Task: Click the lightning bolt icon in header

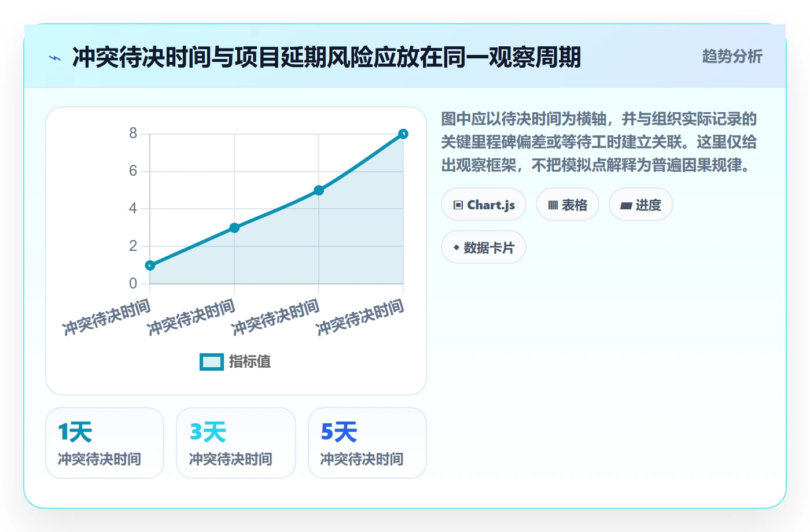Action: click(x=55, y=58)
